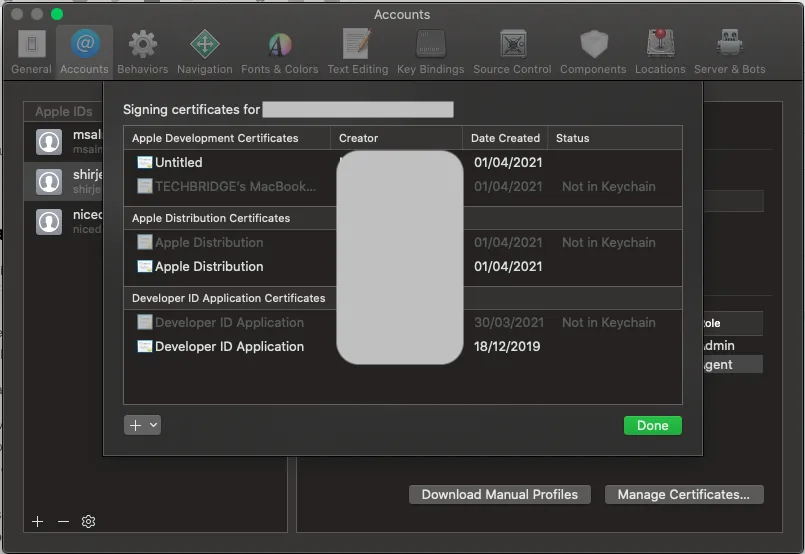805x554 pixels.
Task: Select the shirje Apple ID account
Action: click(64, 182)
